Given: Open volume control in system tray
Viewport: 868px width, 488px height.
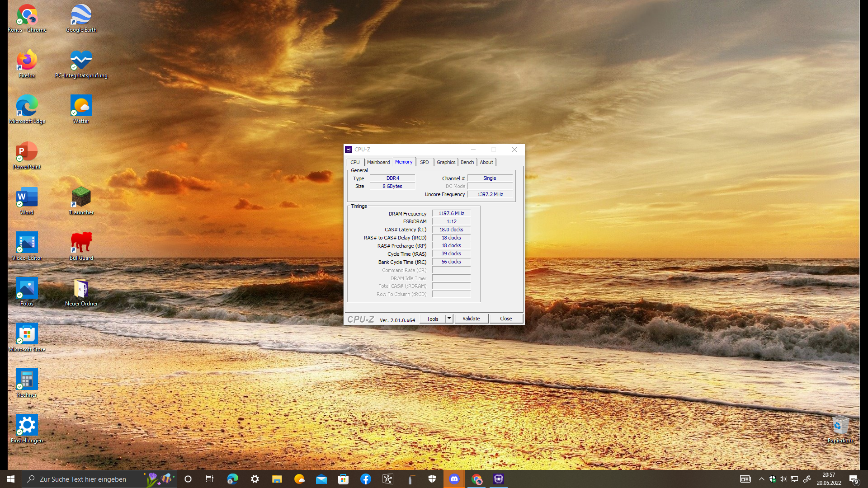Looking at the screenshot, I should (x=783, y=479).
